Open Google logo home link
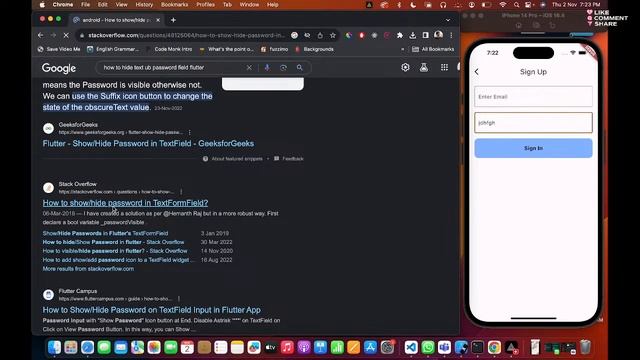 coord(59,68)
